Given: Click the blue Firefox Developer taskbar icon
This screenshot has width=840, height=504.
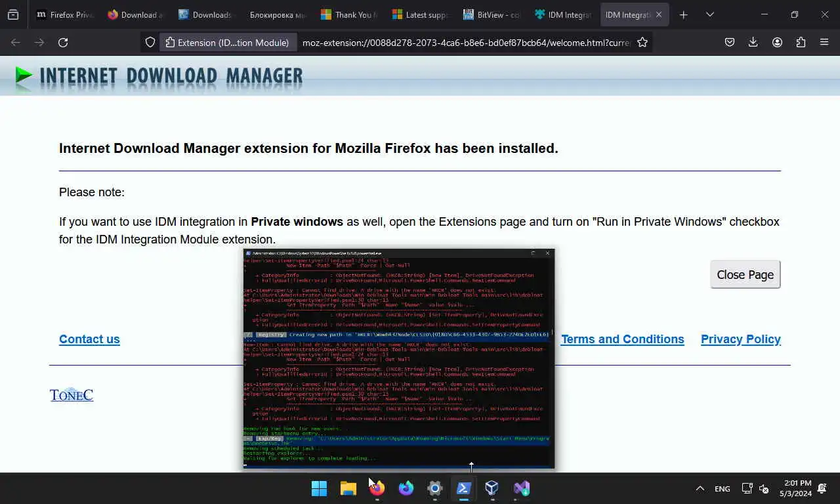Looking at the screenshot, I should (406, 488).
